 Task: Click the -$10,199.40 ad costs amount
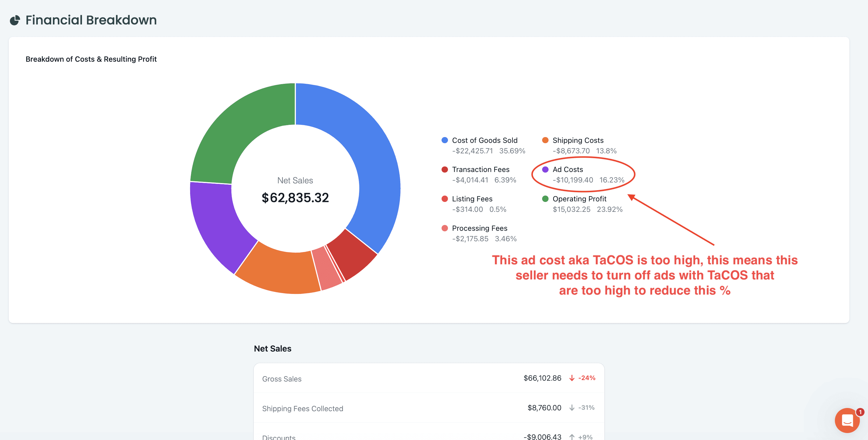coord(573,180)
